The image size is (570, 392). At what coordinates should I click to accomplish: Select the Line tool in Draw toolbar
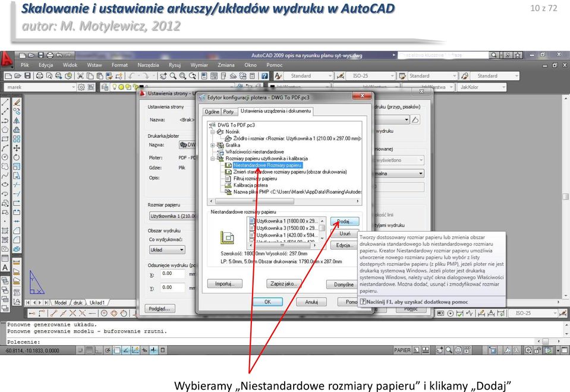pos(5,103)
